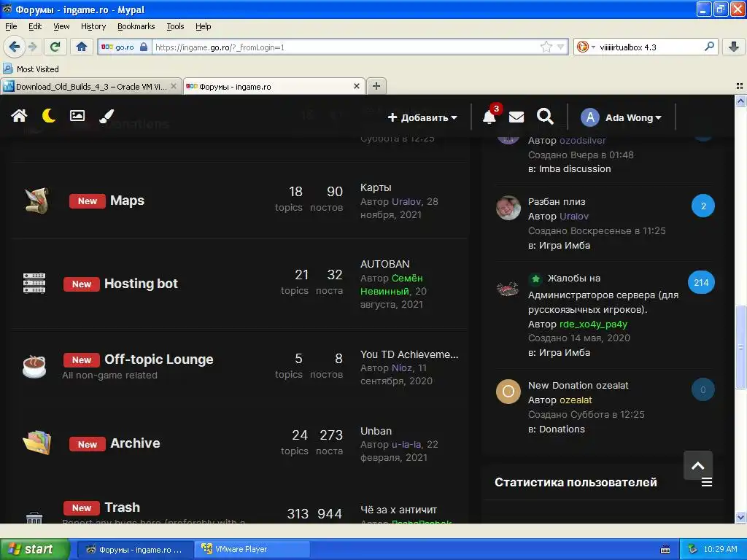Open Статистика пользователей block menu icon
This screenshot has width=747, height=560.
(x=707, y=482)
